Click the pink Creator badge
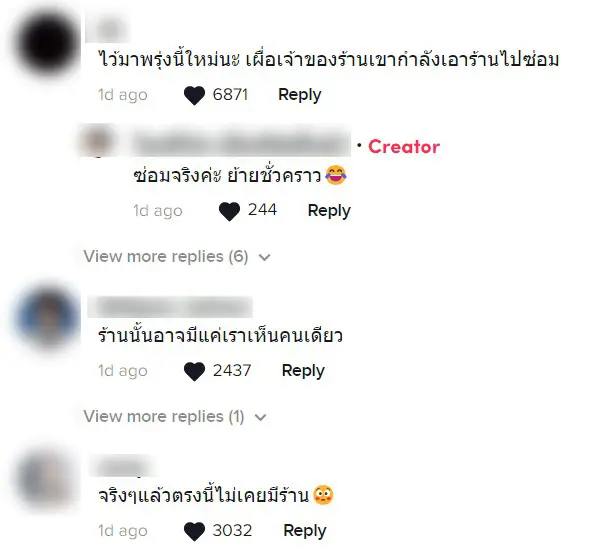This screenshot has height=550, width=600. tap(404, 147)
